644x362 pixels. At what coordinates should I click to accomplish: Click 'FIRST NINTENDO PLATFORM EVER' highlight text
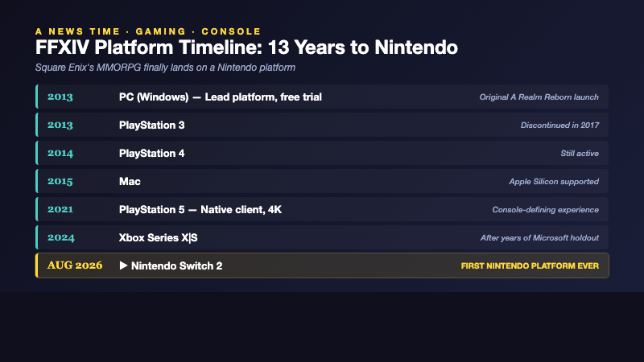[530, 266]
